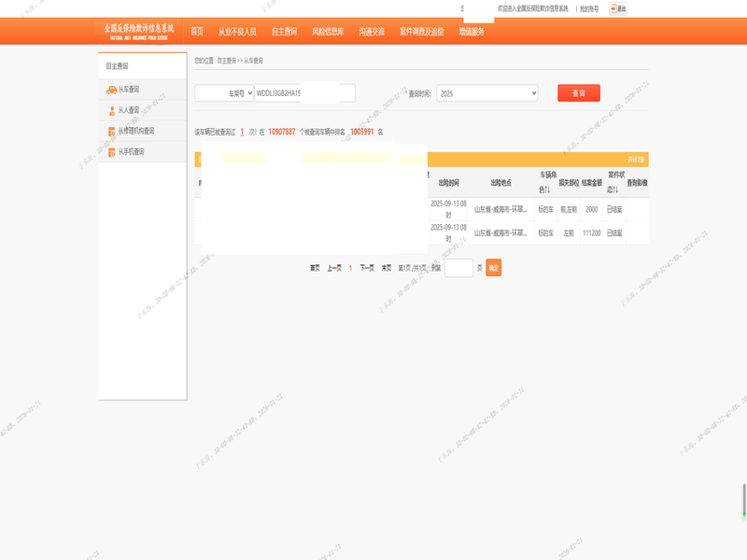
Task: Click the car icon beside 从车查询
Action: [x=110, y=90]
